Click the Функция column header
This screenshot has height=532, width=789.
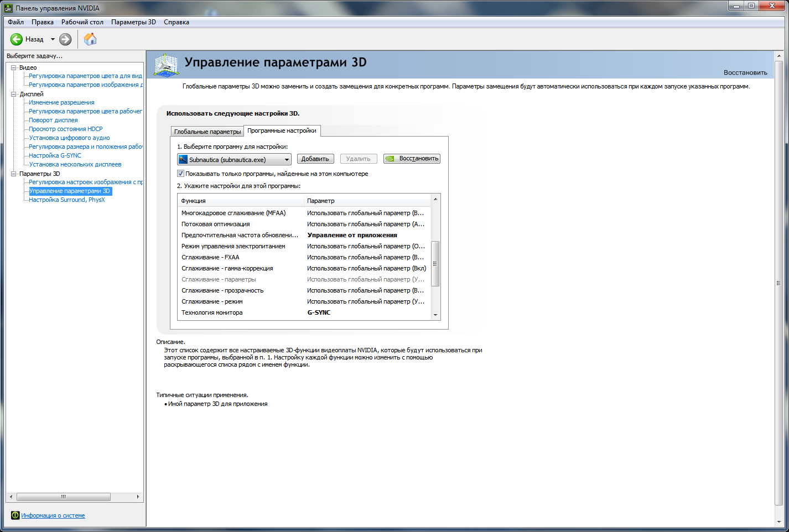(x=241, y=201)
